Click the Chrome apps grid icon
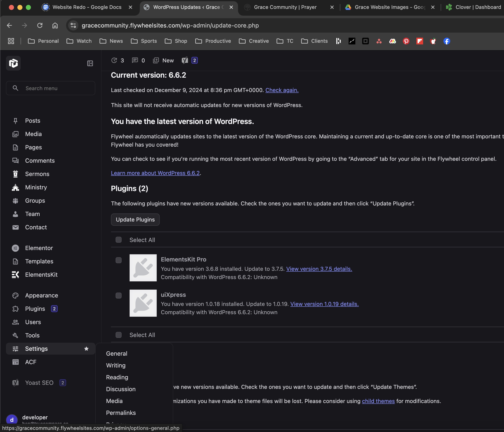This screenshot has width=504, height=432. tap(11, 41)
